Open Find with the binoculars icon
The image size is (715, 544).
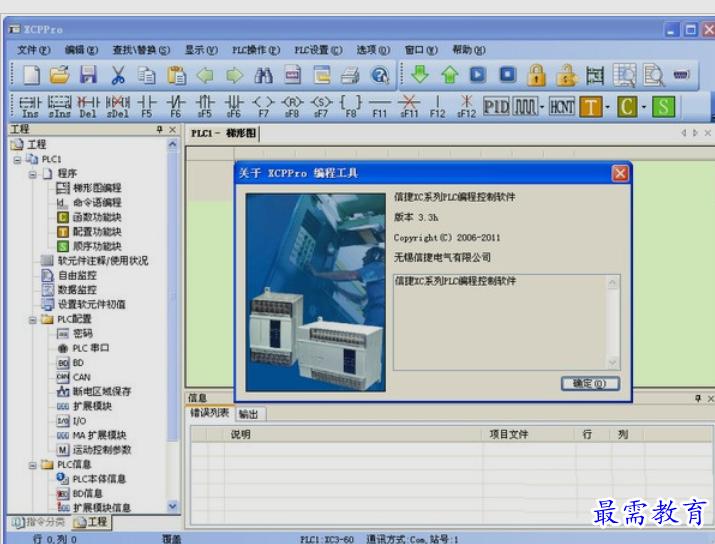tap(264, 75)
